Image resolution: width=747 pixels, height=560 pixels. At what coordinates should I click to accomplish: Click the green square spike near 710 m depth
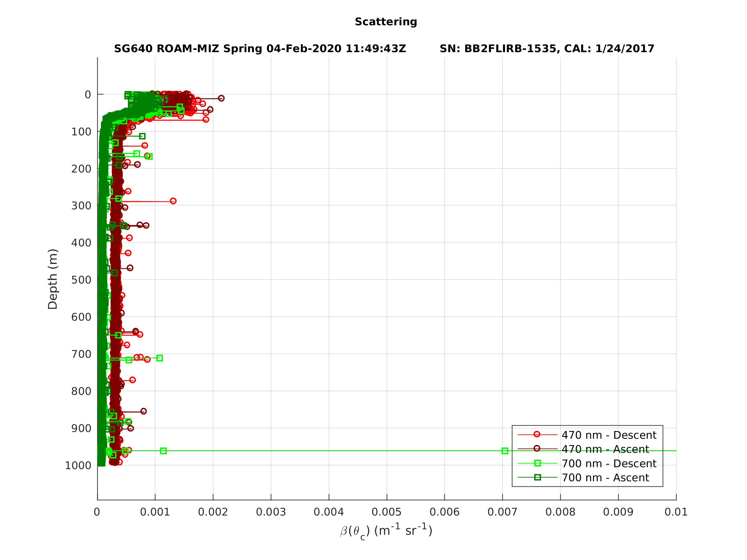click(160, 358)
